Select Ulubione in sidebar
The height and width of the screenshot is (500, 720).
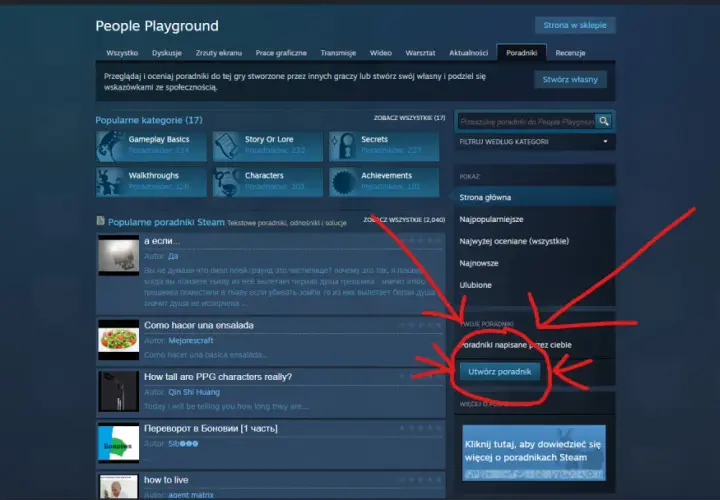[475, 285]
